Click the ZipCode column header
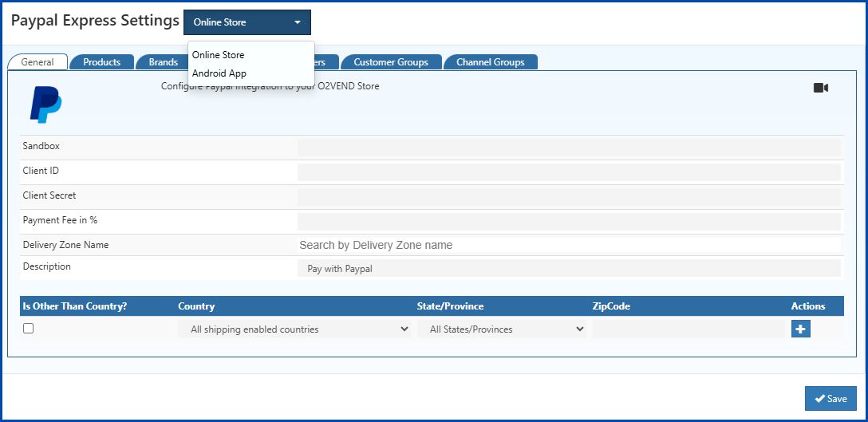This screenshot has width=868, height=422. click(611, 306)
